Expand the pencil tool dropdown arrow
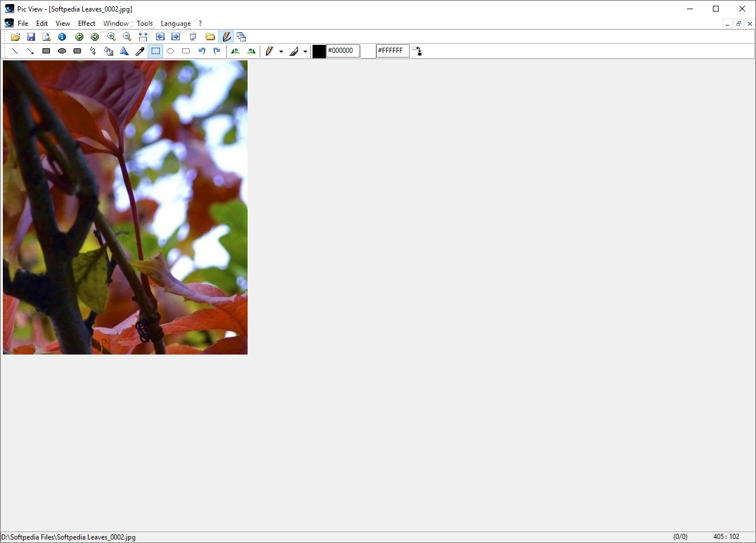The image size is (756, 543). [281, 52]
